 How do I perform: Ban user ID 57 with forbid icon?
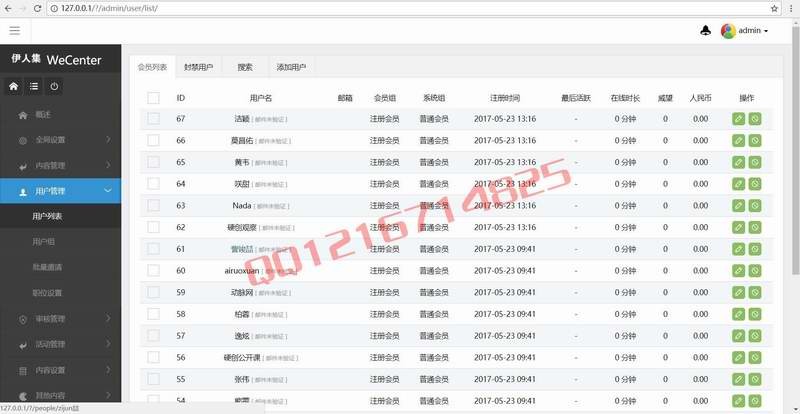(x=755, y=336)
